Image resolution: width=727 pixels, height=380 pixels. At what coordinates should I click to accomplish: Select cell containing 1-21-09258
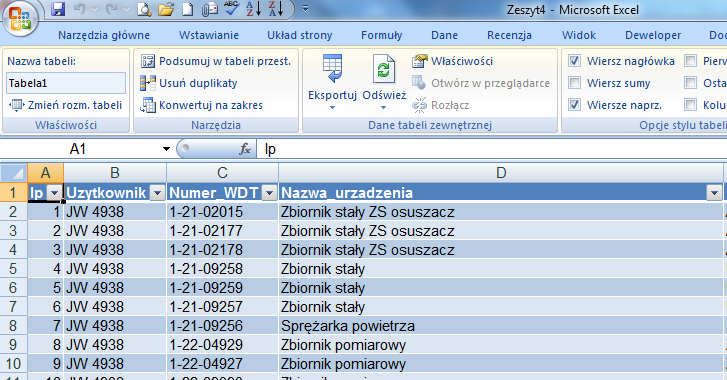pos(222,269)
